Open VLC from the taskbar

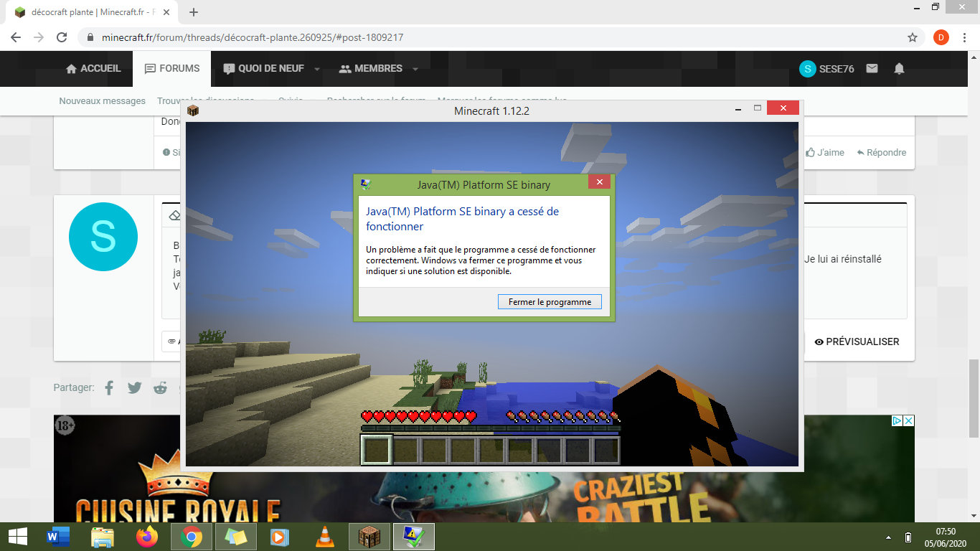tap(325, 537)
